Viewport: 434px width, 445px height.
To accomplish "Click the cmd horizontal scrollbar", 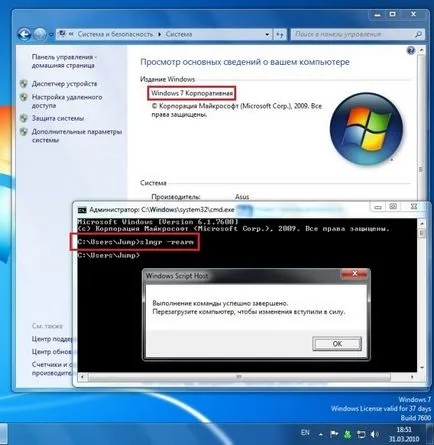I will [x=239, y=377].
